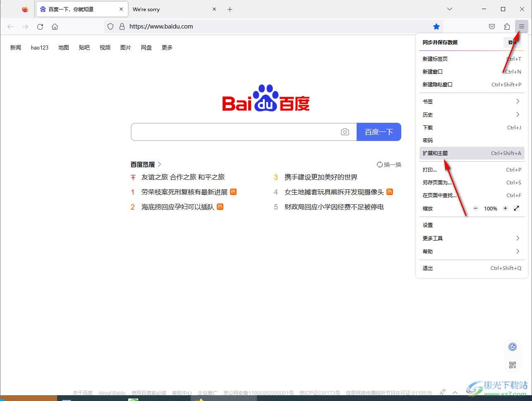The image size is (532, 401).
Task: Open the 百度热搜 heading link
Action: click(x=146, y=165)
